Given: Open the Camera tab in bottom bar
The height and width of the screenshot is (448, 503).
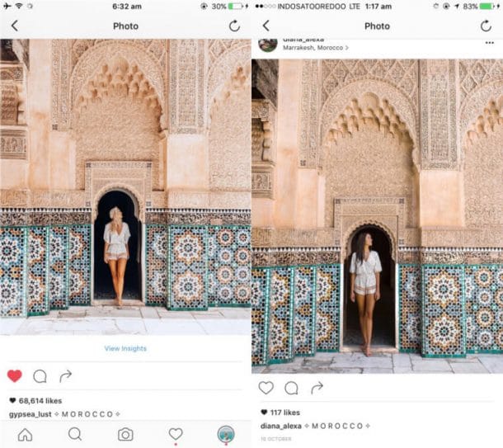Looking at the screenshot, I should (x=125, y=435).
